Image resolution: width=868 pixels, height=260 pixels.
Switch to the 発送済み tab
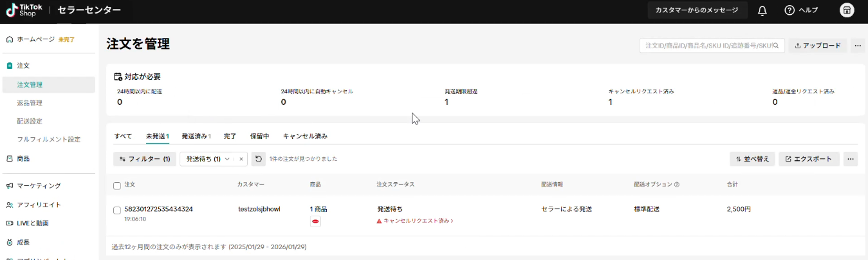pos(196,136)
